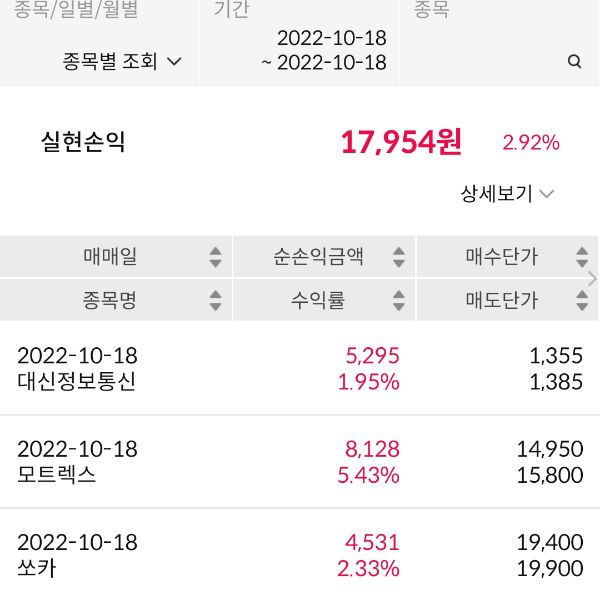The height and width of the screenshot is (600, 600).
Task: Sort by 종목명 using its arrows
Action: coord(215,300)
